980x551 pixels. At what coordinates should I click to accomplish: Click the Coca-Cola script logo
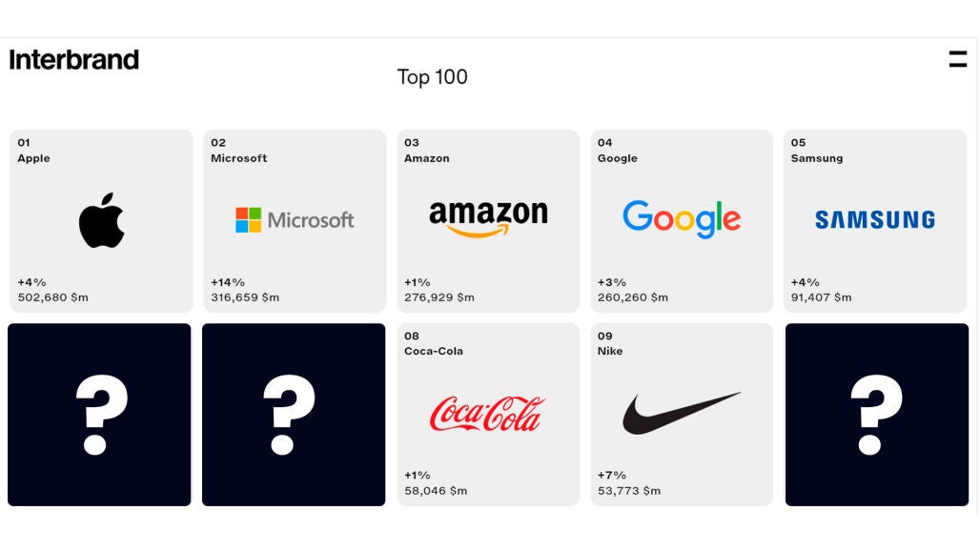(x=487, y=414)
